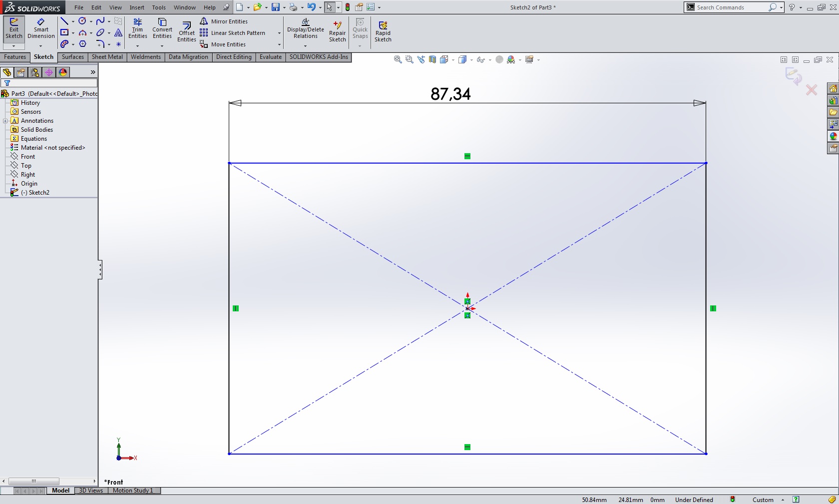Click the Search Commands input field

click(729, 7)
